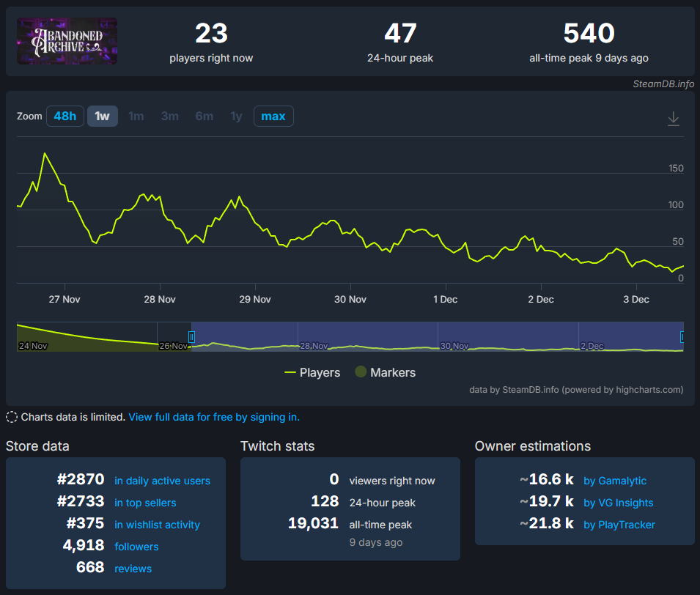
Task: Grab the right navigator range handle
Action: 682,336
